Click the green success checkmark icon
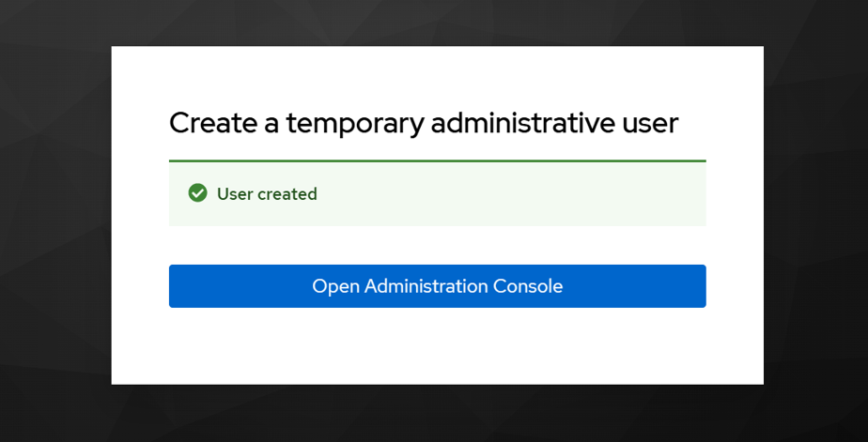Image resolution: width=868 pixels, height=442 pixels. pos(197,193)
